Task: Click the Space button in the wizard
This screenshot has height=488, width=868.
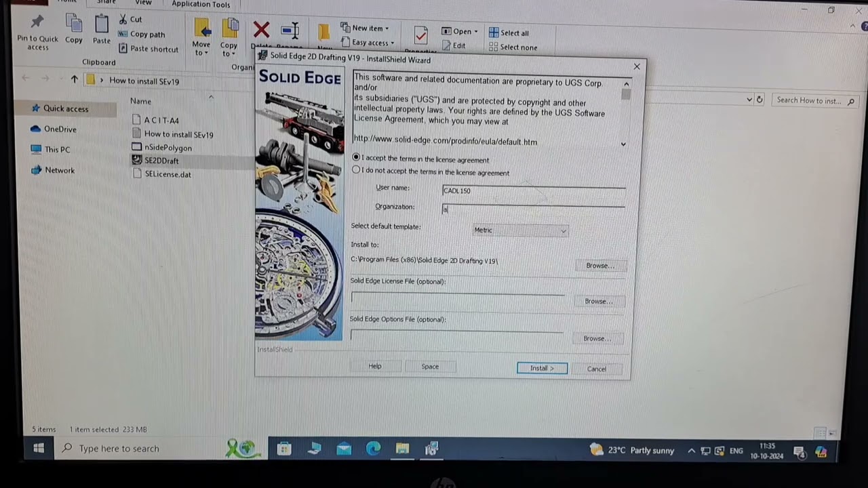Action: pos(430,367)
